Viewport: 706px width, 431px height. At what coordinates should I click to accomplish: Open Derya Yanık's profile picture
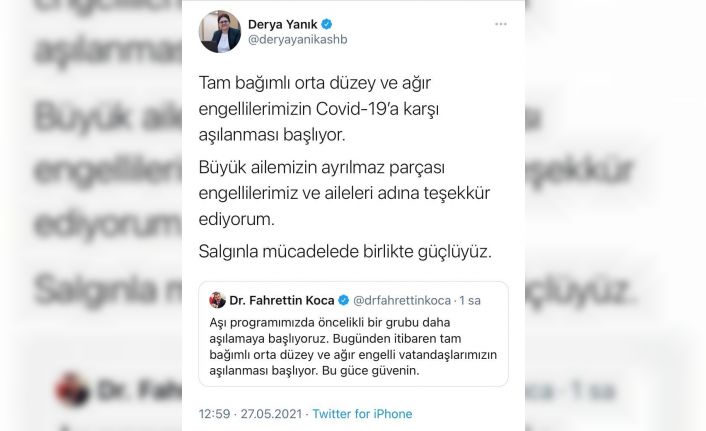[x=220, y=32]
